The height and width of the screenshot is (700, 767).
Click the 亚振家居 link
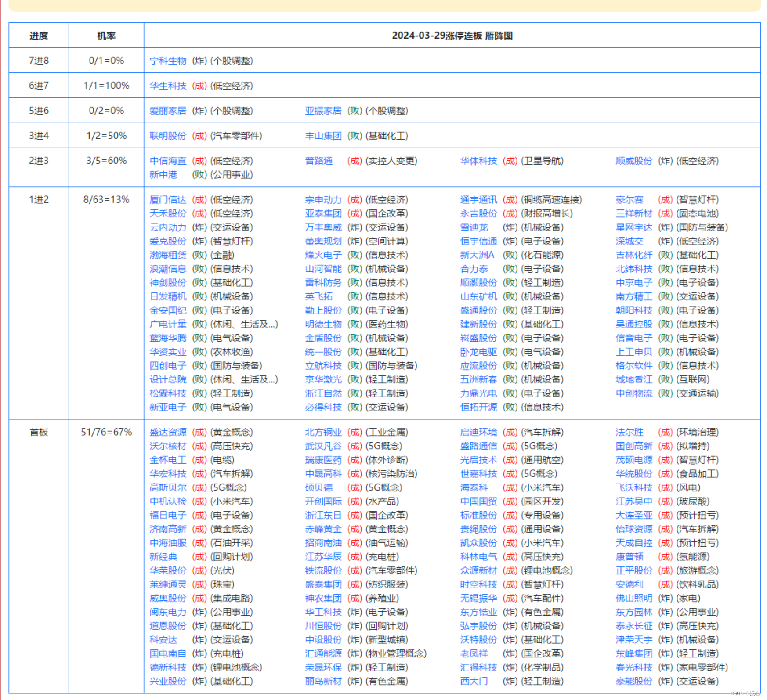[323, 111]
